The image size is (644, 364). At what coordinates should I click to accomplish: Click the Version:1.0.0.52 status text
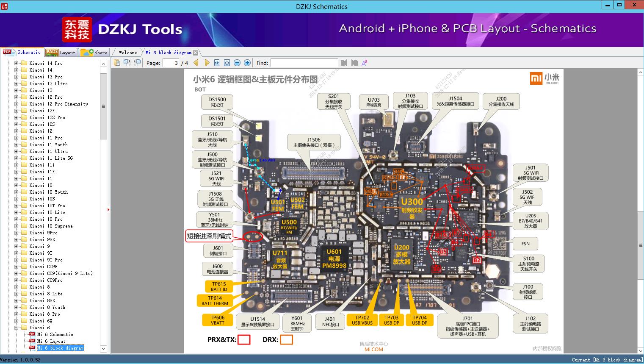(21, 360)
